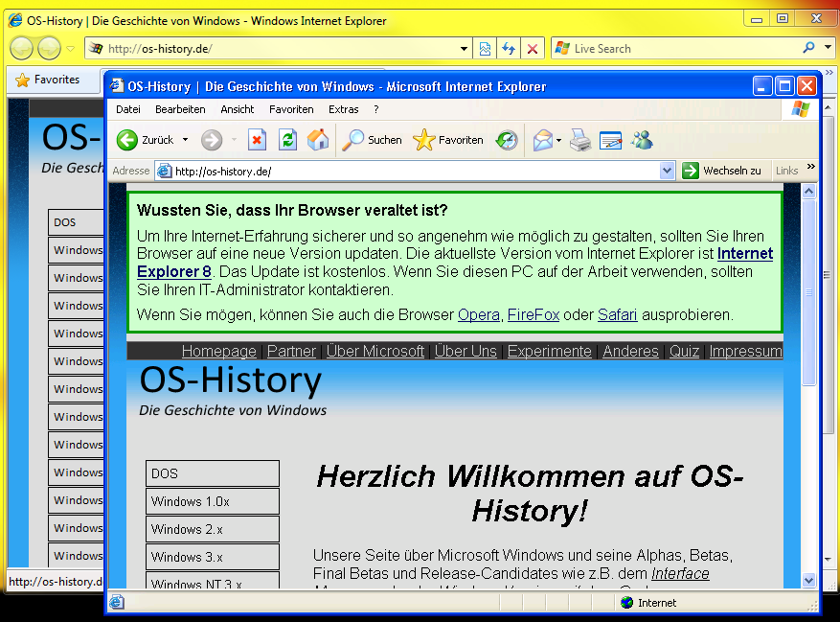Open the Mail envelope dropdown arrow

(559, 142)
